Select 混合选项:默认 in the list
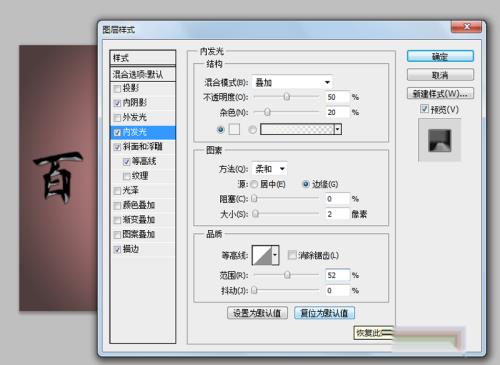 point(143,74)
